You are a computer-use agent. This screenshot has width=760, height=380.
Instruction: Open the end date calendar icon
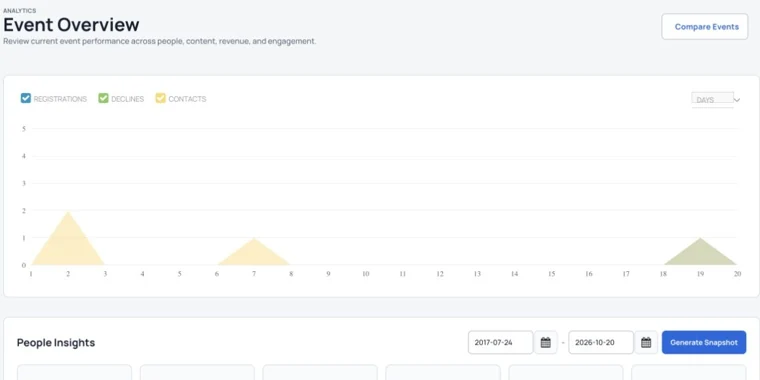pos(646,343)
